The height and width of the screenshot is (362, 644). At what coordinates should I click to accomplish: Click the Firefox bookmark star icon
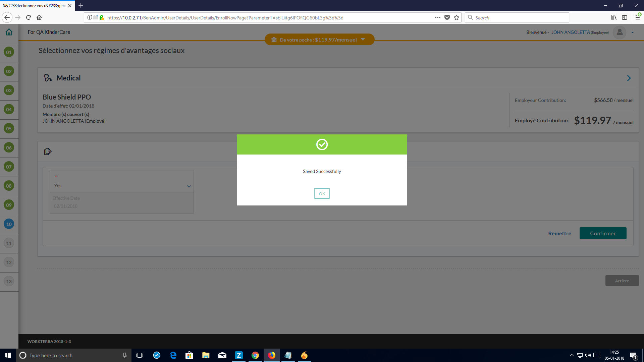(x=457, y=18)
